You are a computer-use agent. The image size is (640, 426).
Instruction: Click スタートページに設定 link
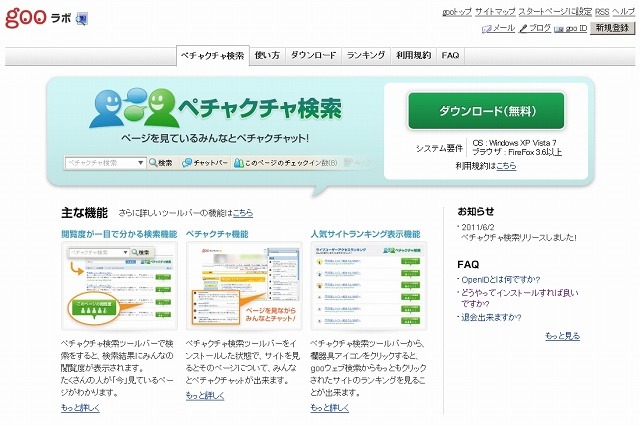pyautogui.click(x=555, y=12)
